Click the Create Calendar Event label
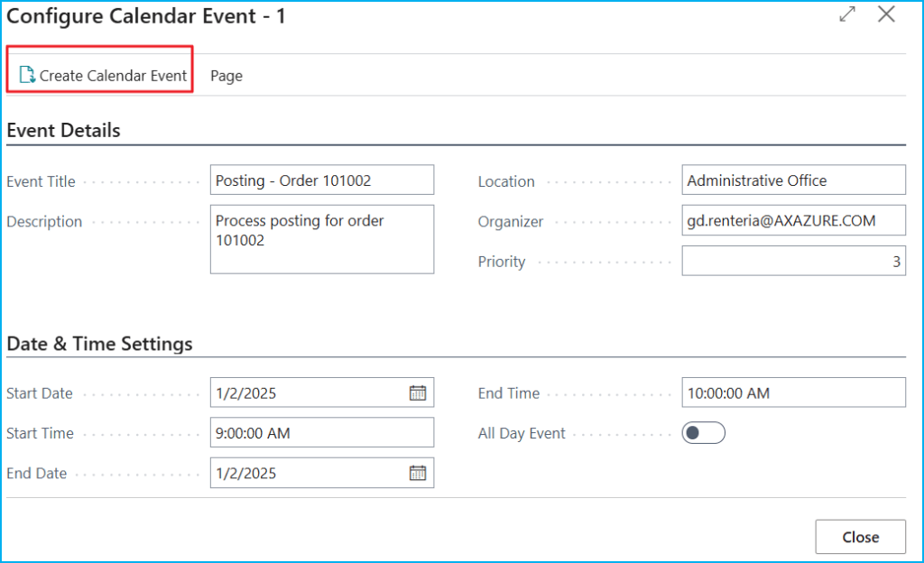This screenshot has height=563, width=924. [113, 76]
